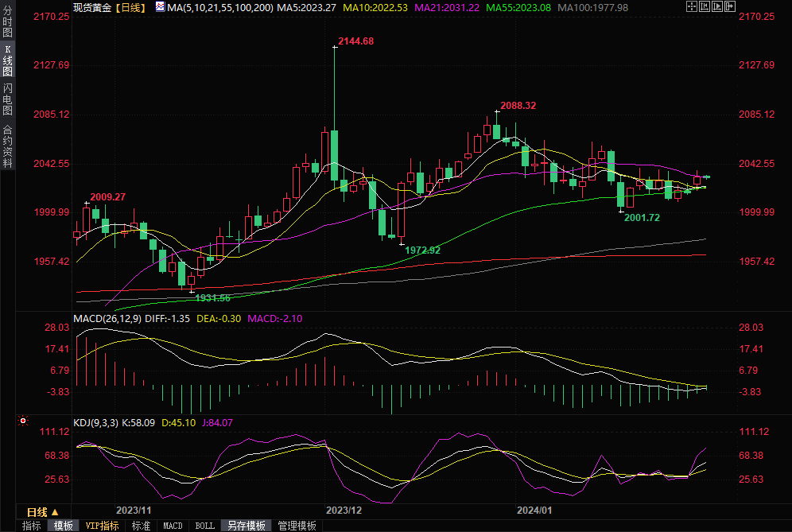This screenshot has width=792, height=532.
Task: Click the MACD(26,12,9) indicator label
Action: [107, 319]
